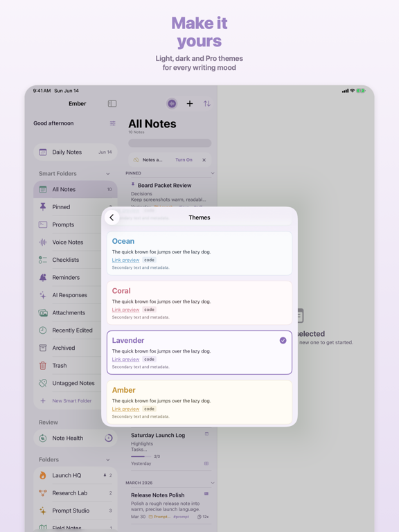
Task: Open sort order arrows icon
Action: tap(207, 103)
